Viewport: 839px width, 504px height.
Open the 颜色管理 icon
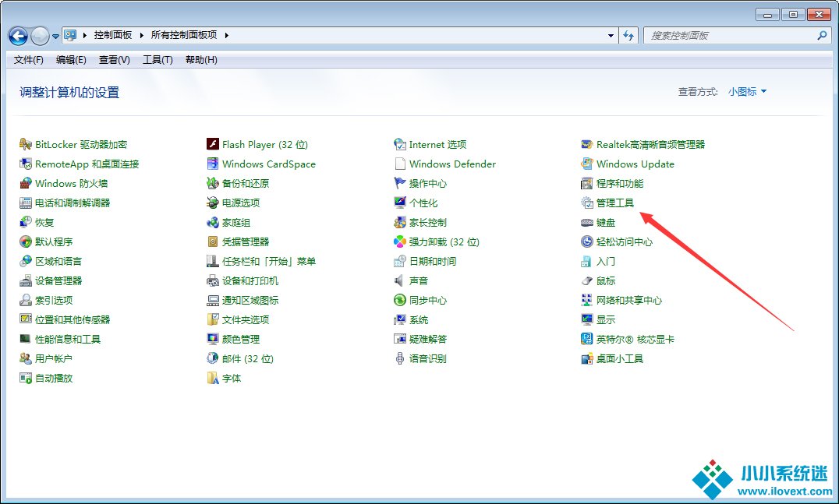pyautogui.click(x=212, y=339)
